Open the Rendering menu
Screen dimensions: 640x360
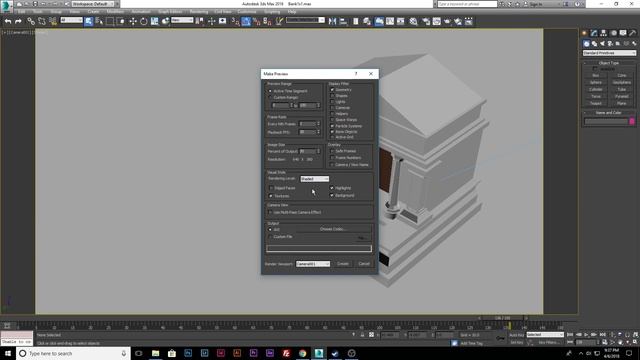click(x=199, y=12)
